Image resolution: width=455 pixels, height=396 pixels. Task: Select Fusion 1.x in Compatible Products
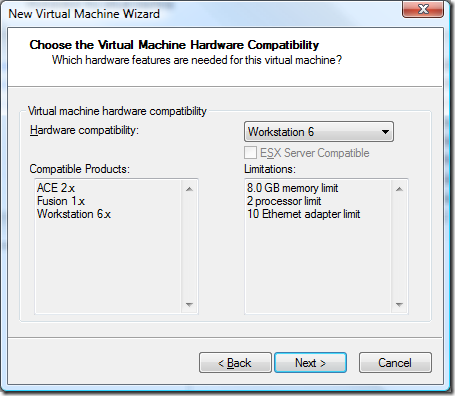coord(61,201)
